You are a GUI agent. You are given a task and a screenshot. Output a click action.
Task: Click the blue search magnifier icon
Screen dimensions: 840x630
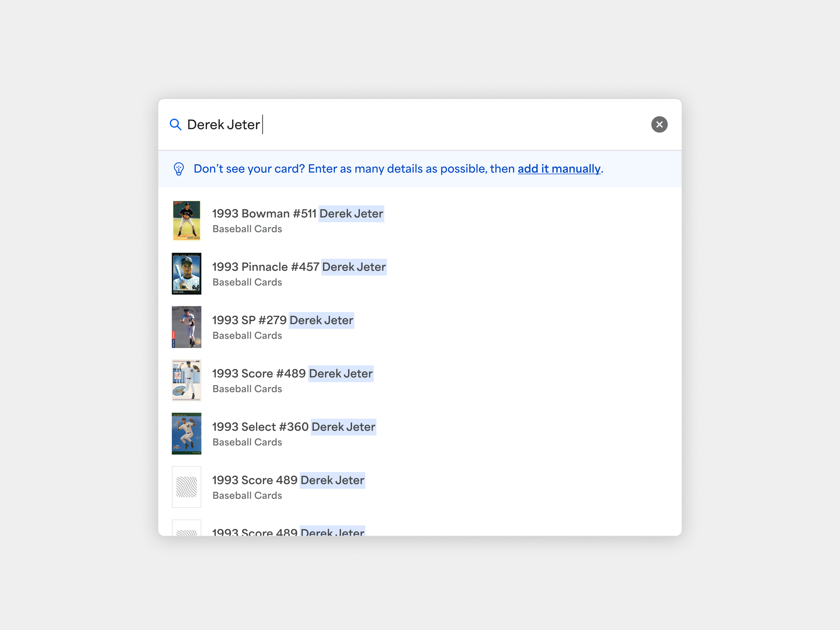click(175, 125)
